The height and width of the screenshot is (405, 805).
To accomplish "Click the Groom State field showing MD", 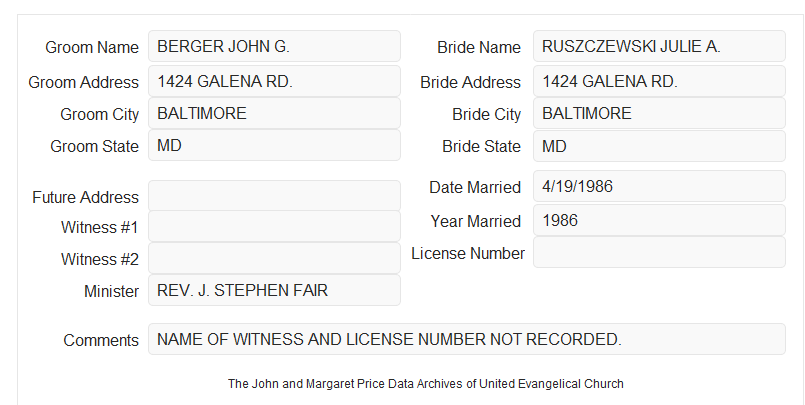I will pyautogui.click(x=274, y=145).
